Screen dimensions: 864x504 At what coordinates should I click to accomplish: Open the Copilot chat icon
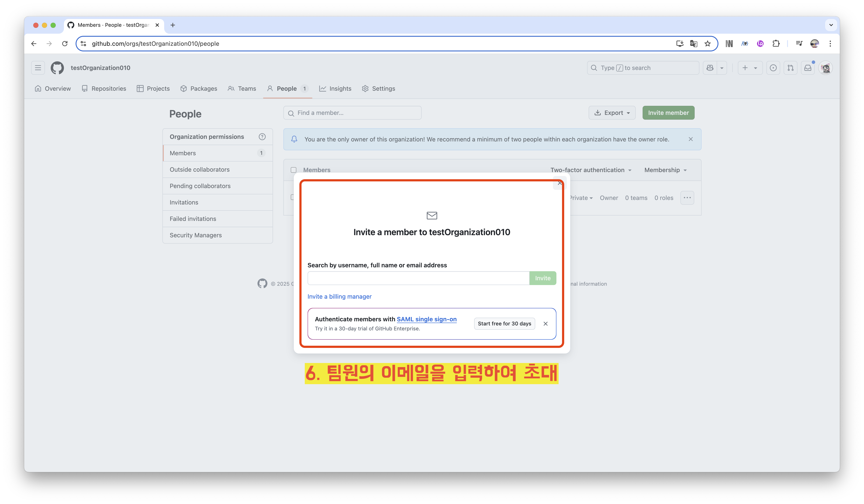click(710, 68)
